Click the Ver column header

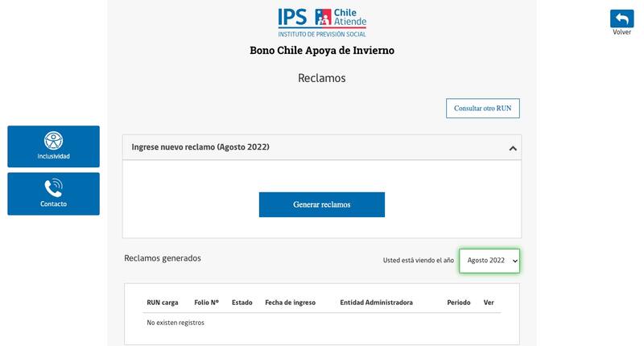(489, 303)
